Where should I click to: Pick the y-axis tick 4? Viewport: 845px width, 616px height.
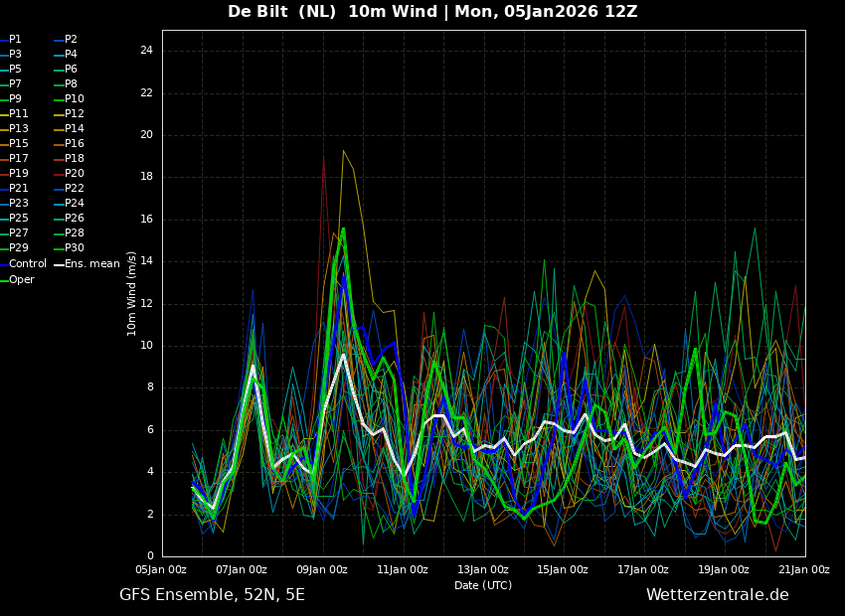[x=150, y=472]
